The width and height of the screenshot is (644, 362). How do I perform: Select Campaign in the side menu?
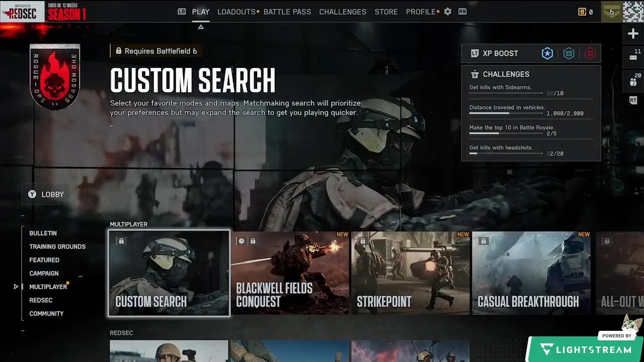44,274
